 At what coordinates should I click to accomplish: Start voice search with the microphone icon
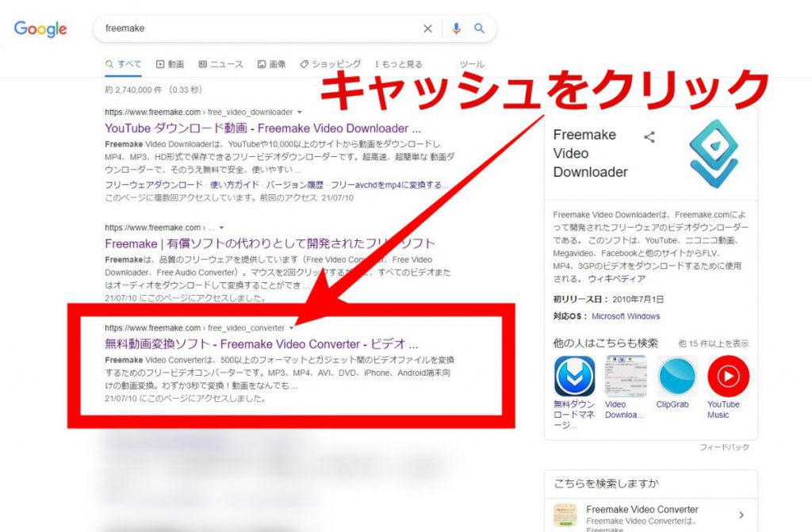pos(456,29)
